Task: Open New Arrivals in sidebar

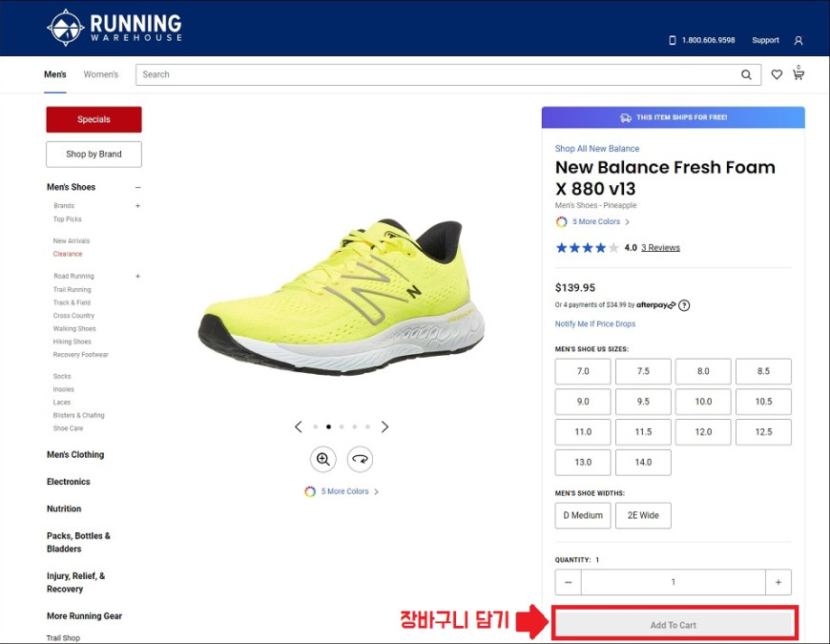Action: [x=72, y=240]
